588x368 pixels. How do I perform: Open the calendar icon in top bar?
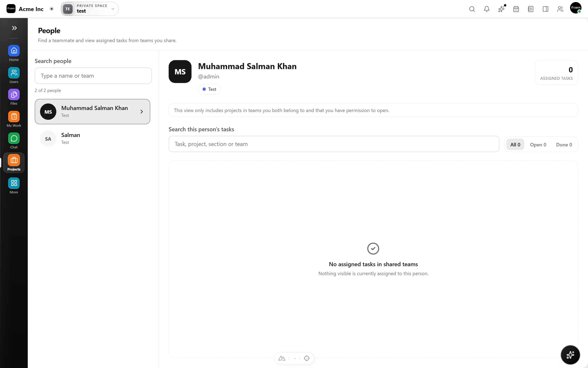[x=516, y=9]
